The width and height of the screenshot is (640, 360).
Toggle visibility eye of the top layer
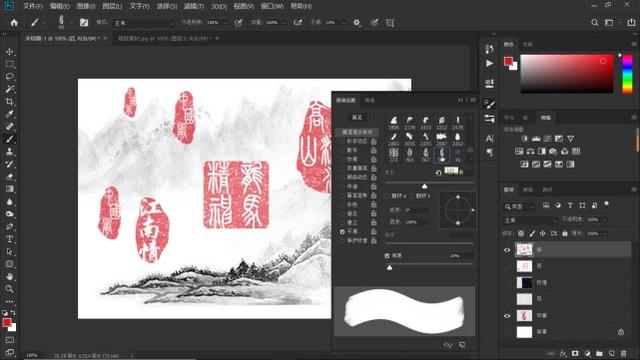point(507,250)
